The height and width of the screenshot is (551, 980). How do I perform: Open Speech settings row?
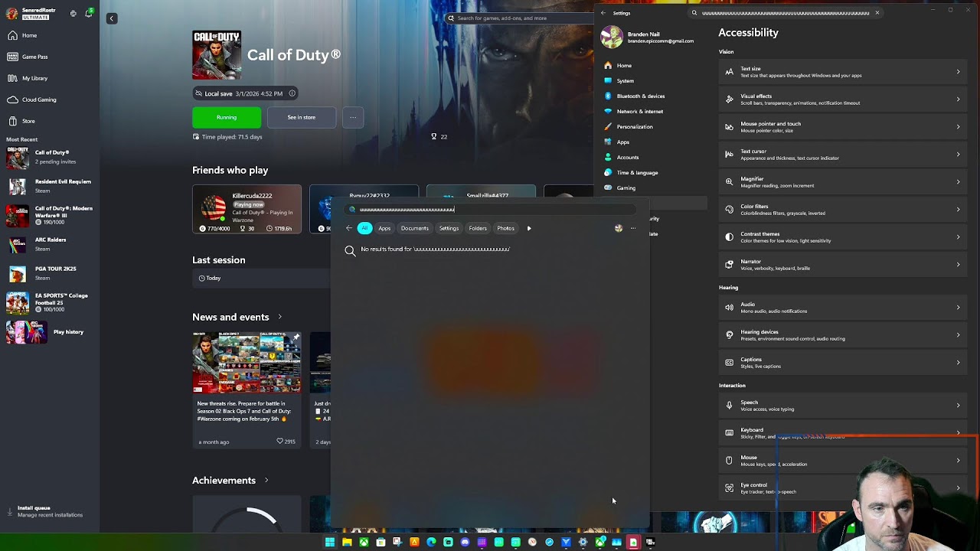point(842,406)
